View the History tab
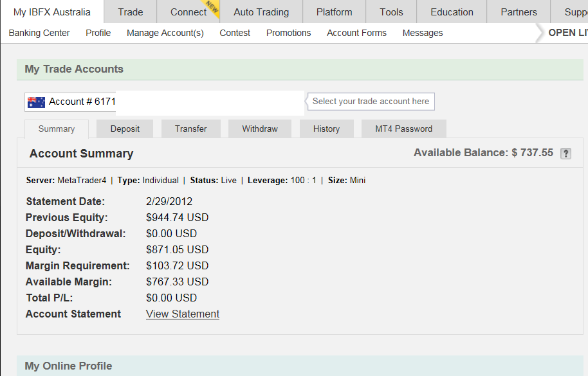Viewport: 588px width, 376px height. [x=326, y=129]
